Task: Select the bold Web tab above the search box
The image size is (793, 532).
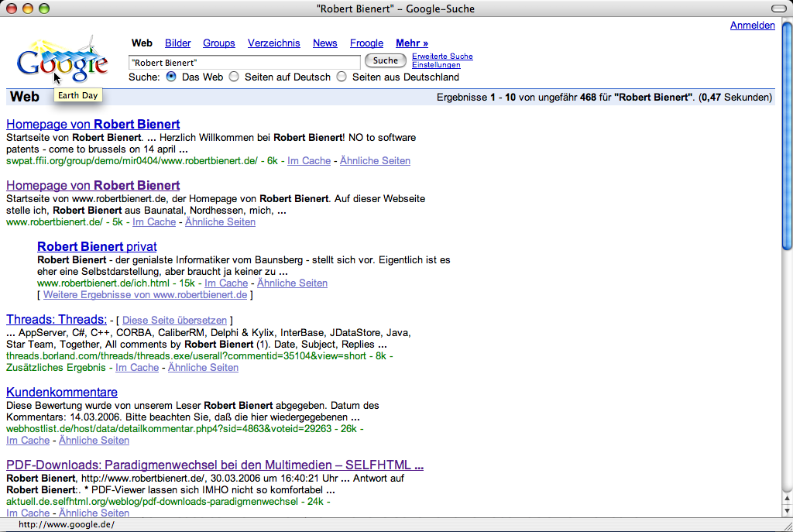Action: point(142,43)
